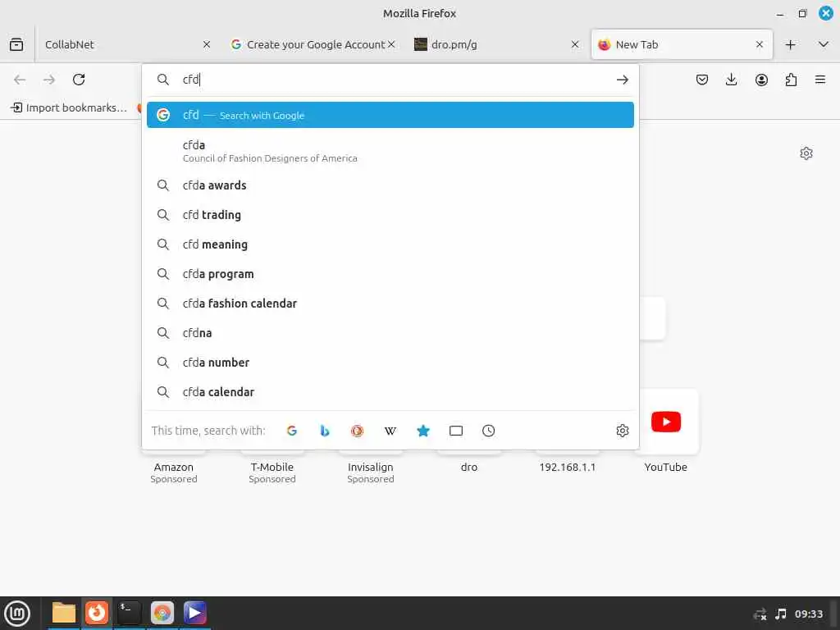Go forward using the forward arrow
Viewport: 840px width, 630px height.
coord(49,80)
